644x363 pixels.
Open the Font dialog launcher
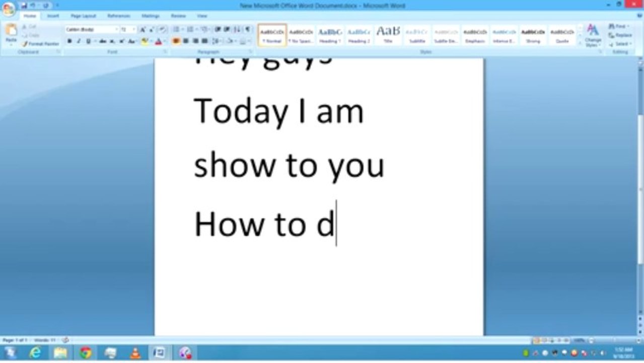pos(165,52)
